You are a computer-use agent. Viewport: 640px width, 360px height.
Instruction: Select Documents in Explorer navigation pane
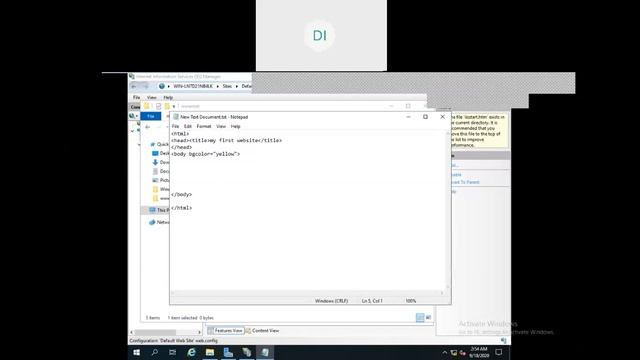[160, 171]
